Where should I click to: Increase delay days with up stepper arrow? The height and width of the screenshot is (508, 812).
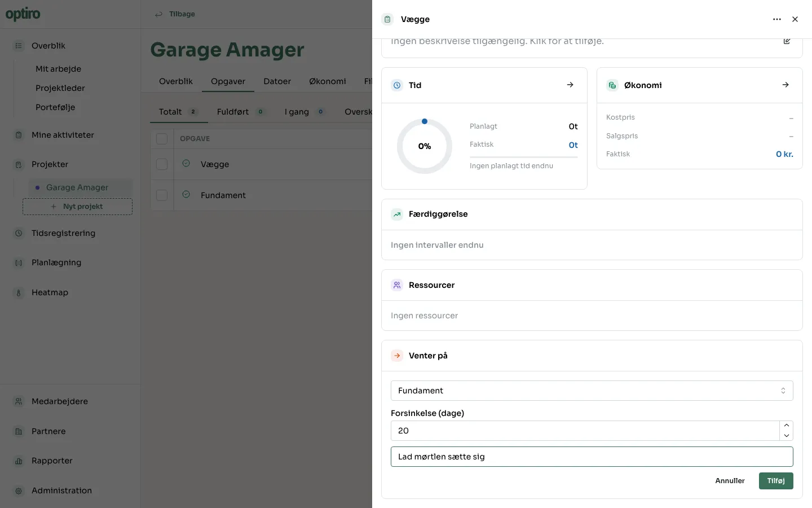(787, 426)
